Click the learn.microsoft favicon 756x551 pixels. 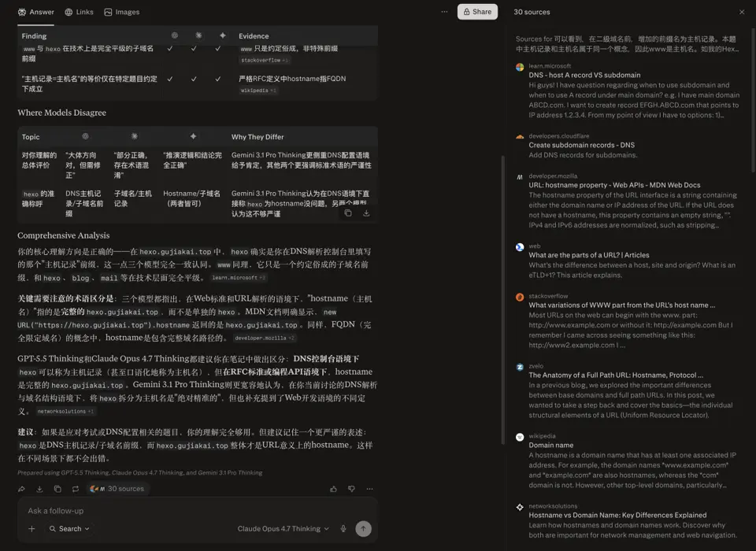click(x=520, y=67)
